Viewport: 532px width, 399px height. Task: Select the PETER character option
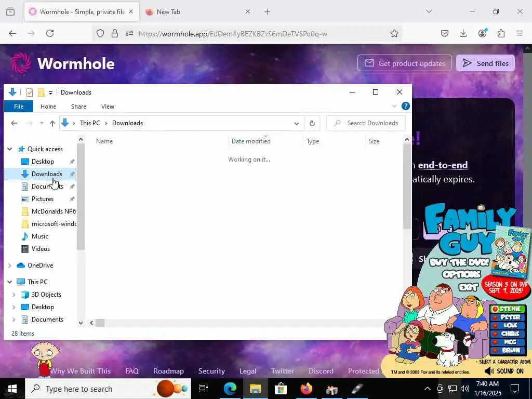pos(508,317)
